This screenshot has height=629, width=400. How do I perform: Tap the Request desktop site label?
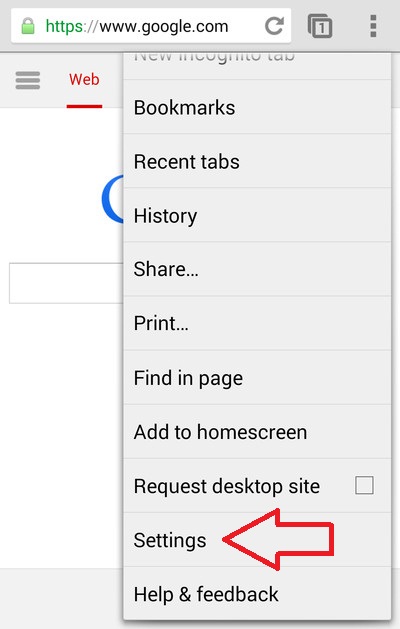227,486
